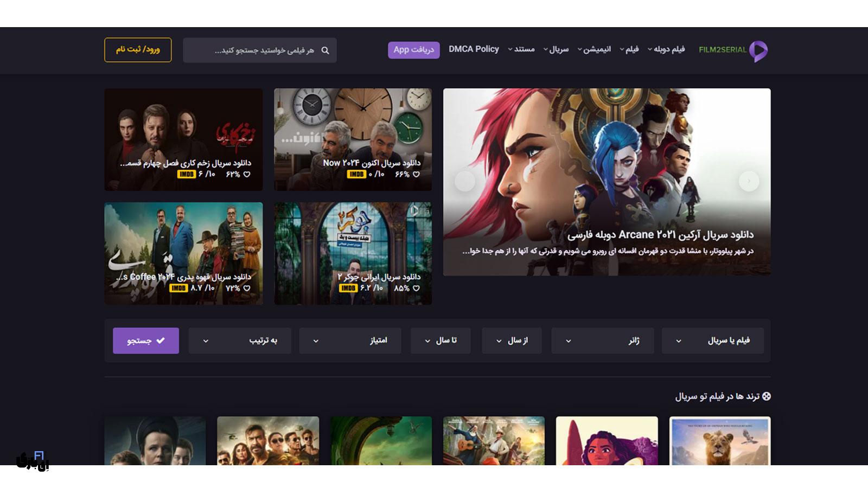868x488 pixels.
Task: Click the heart icon on جوکر 2 card
Action: pyautogui.click(x=416, y=288)
